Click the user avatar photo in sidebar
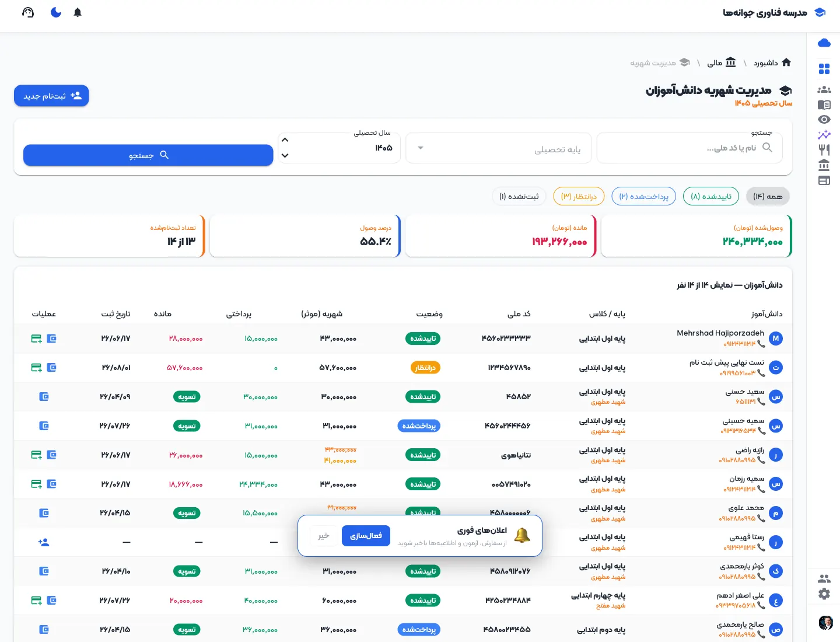 click(x=825, y=623)
